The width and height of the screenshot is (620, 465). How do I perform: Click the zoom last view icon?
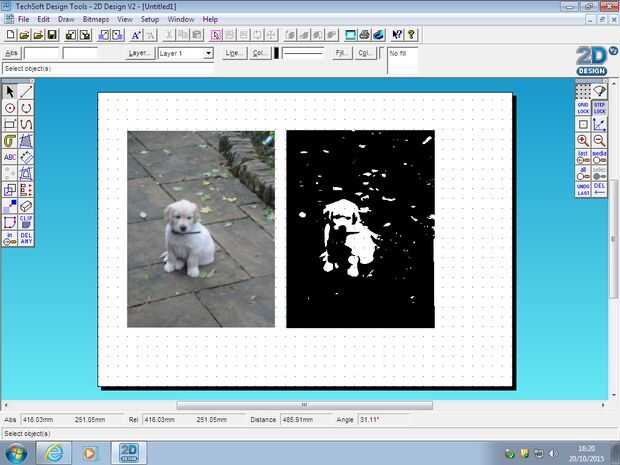click(583, 157)
